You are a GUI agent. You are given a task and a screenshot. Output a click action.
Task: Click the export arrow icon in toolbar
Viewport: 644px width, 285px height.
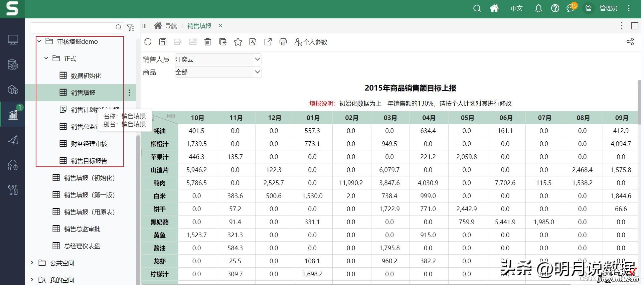tap(268, 42)
